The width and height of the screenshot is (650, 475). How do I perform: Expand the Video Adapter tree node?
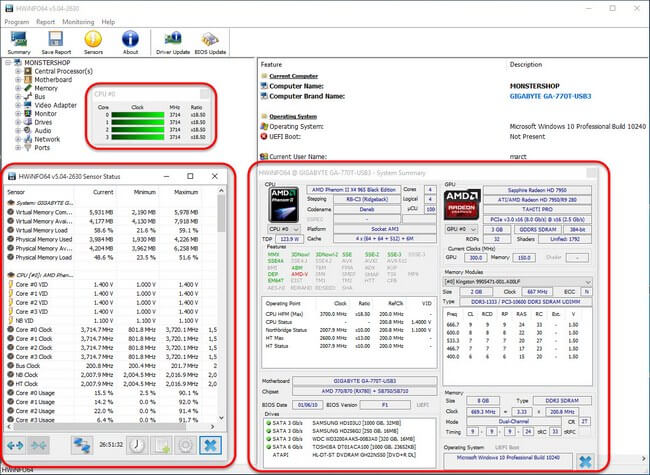pos(18,105)
